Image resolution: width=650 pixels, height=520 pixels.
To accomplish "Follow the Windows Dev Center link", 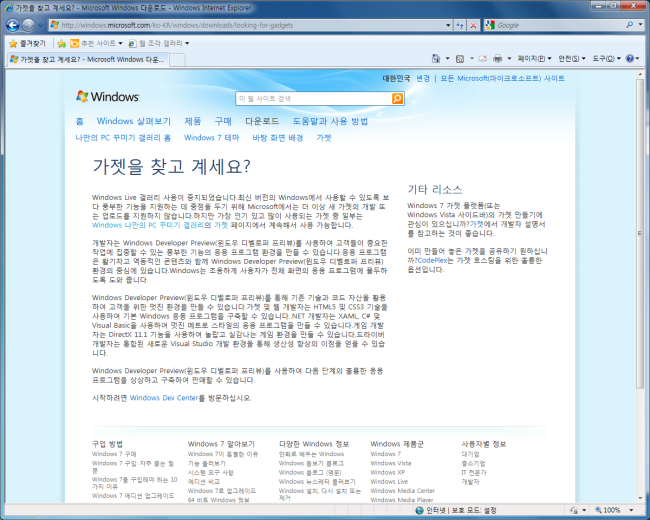I will click(x=164, y=398).
